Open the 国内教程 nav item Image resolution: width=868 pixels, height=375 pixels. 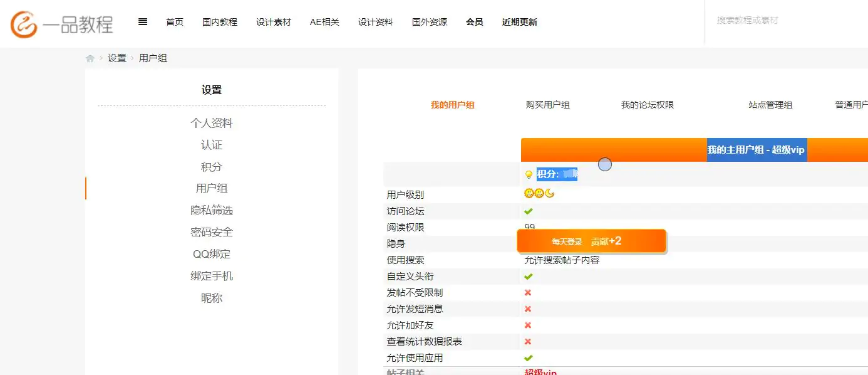220,22
